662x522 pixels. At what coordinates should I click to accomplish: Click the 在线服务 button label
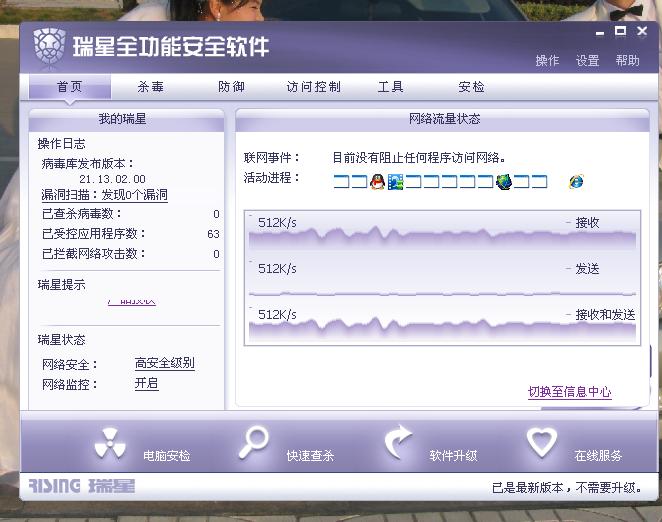(x=598, y=456)
